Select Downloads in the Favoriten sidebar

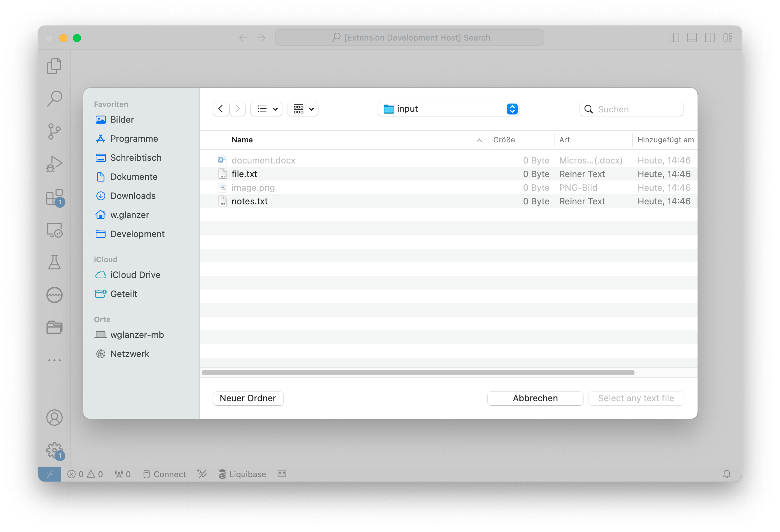(132, 196)
